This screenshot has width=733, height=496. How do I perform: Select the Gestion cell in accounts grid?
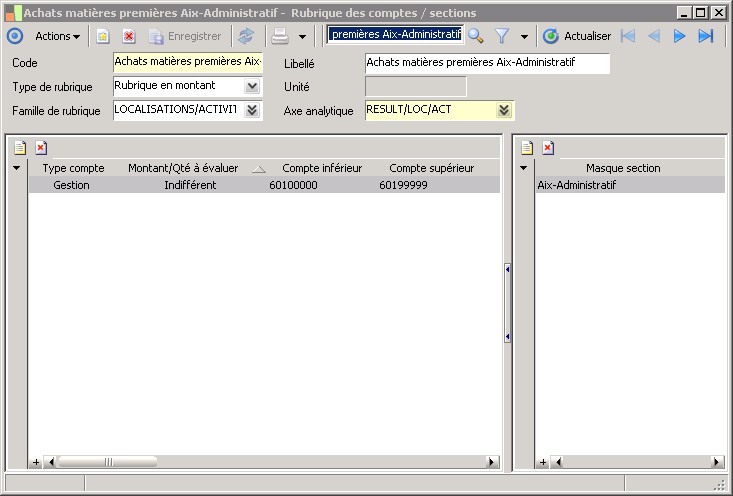click(71, 185)
